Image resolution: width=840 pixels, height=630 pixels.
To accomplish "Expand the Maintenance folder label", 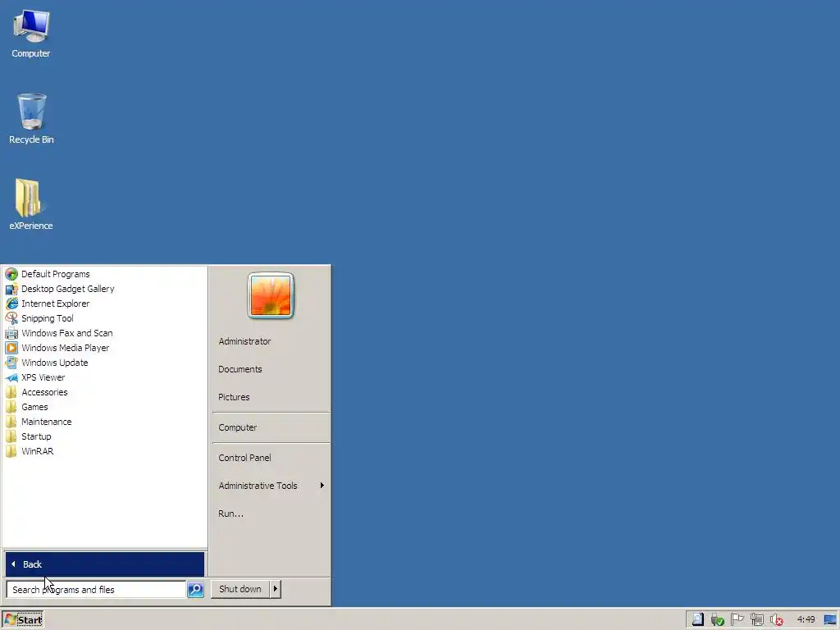I will (x=47, y=422).
